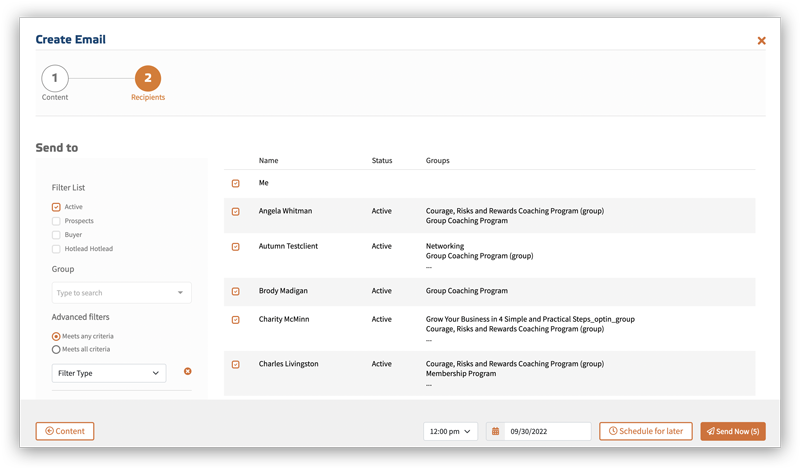Uncheck Autumn Testclient recipient checkbox

(236, 246)
